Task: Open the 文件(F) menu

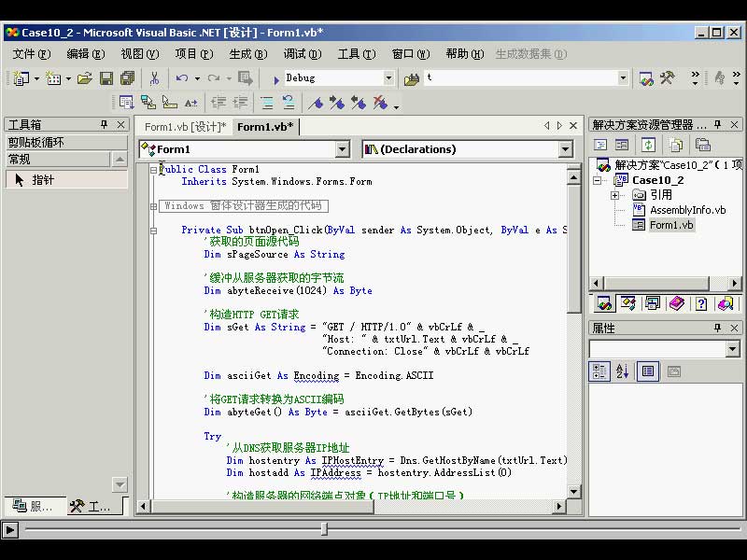Action: point(32,54)
